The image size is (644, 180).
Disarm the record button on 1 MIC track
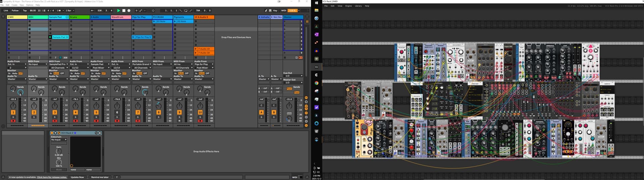(x=13, y=121)
